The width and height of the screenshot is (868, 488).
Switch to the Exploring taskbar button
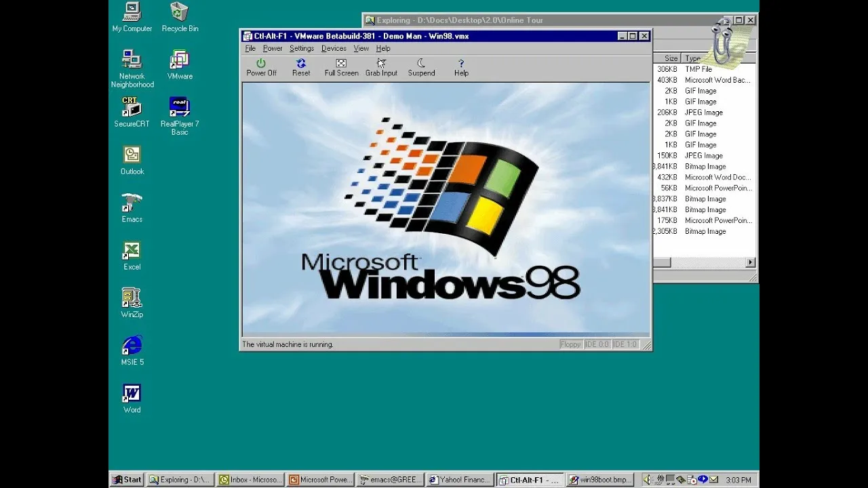click(180, 480)
